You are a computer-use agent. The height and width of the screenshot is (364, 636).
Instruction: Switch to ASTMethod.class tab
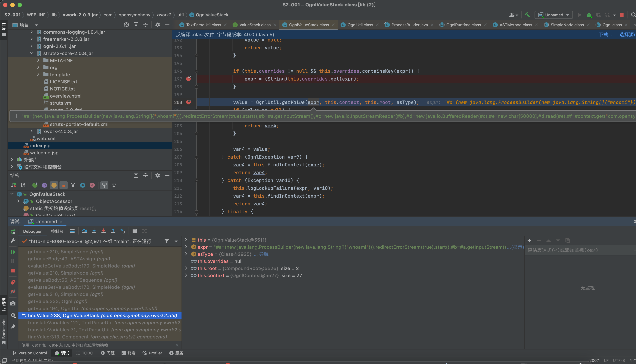(516, 25)
